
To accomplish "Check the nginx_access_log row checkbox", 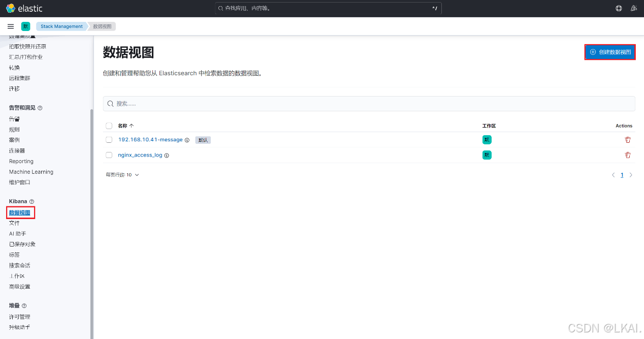I will (x=109, y=155).
